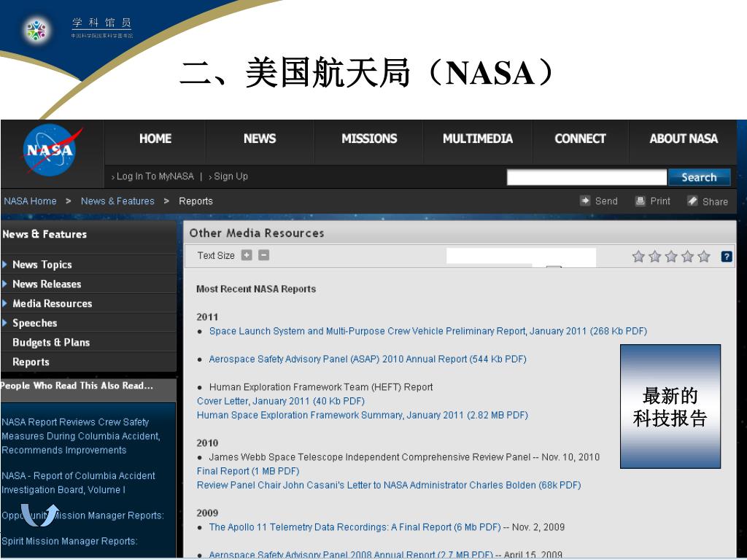This screenshot has height=560, width=747.
Task: Open the CONNECT menu
Action: [580, 139]
